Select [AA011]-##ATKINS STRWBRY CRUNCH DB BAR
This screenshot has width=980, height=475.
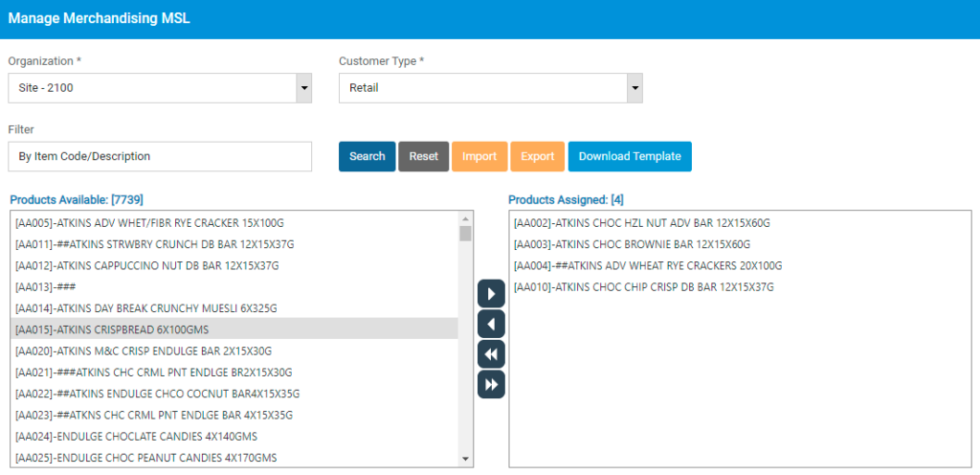coord(234,244)
